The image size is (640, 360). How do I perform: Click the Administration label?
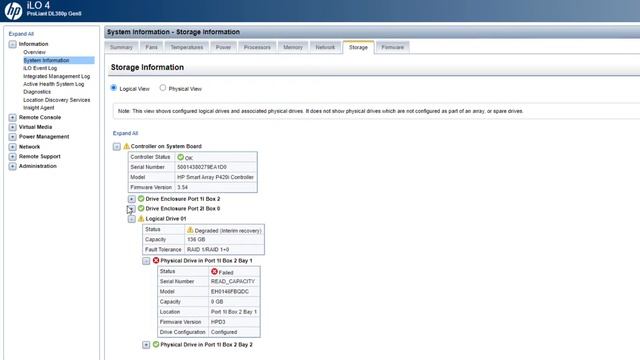pos(38,166)
